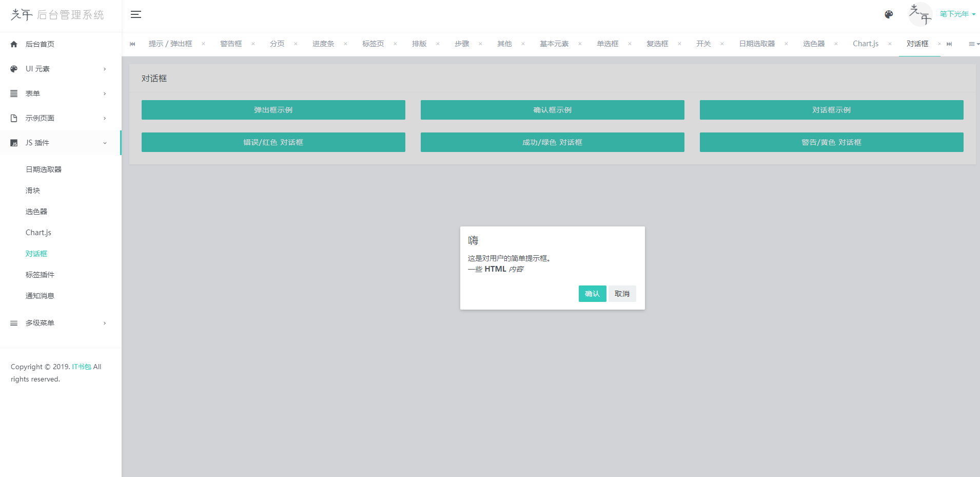Click the JS icon beside JS 插件

click(14, 143)
